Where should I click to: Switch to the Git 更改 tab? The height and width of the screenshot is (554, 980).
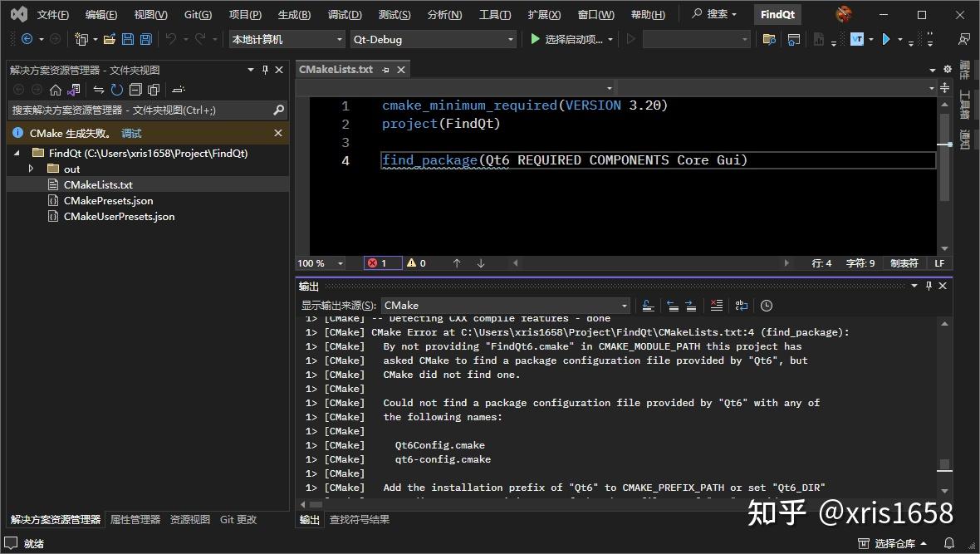point(238,519)
